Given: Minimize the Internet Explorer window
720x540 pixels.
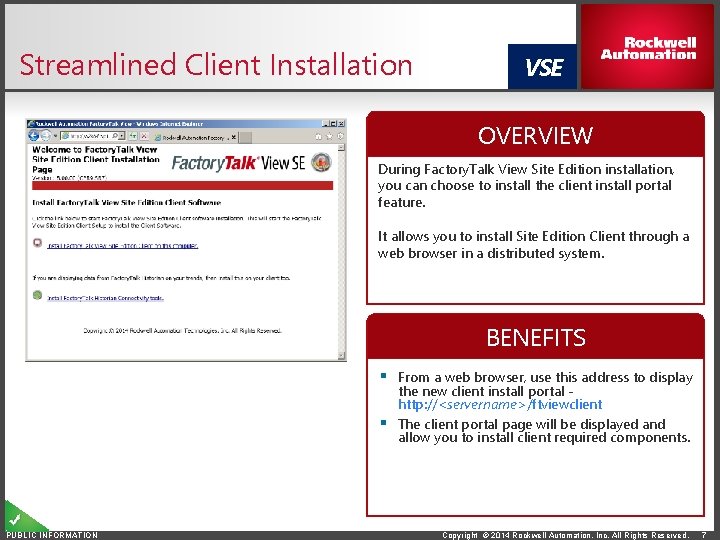Looking at the screenshot, I should [x=326, y=124].
